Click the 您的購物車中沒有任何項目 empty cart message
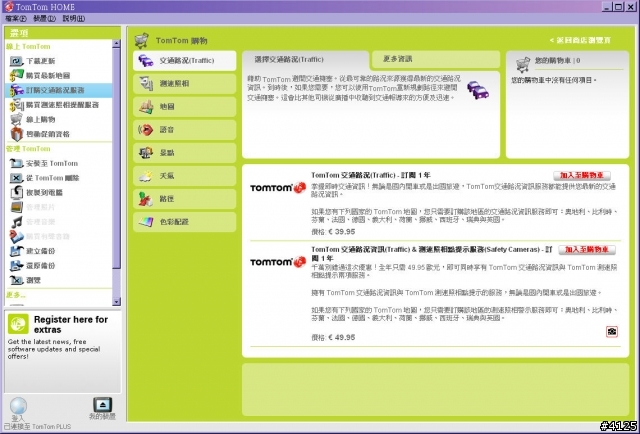This screenshot has height=434, width=640. (554, 81)
